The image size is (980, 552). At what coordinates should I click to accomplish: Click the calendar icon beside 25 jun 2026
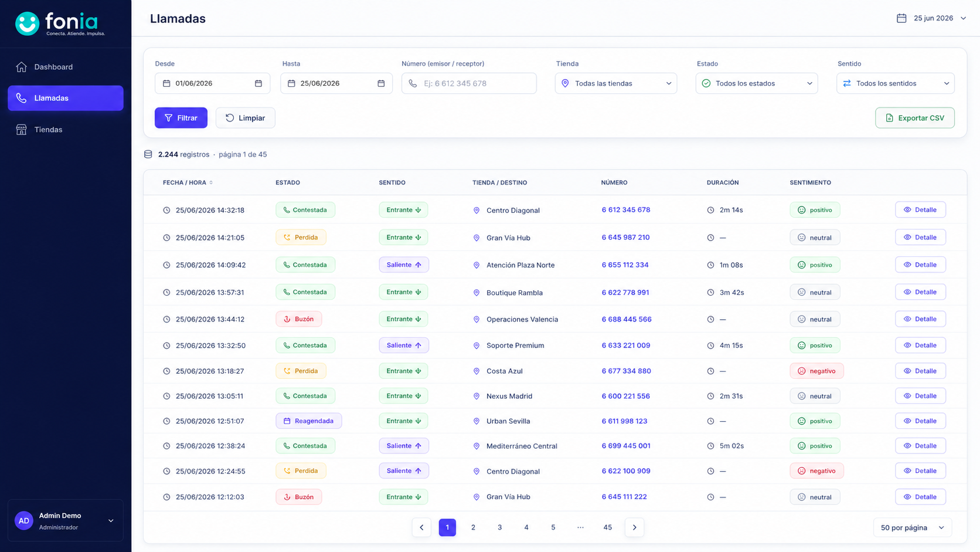point(901,18)
